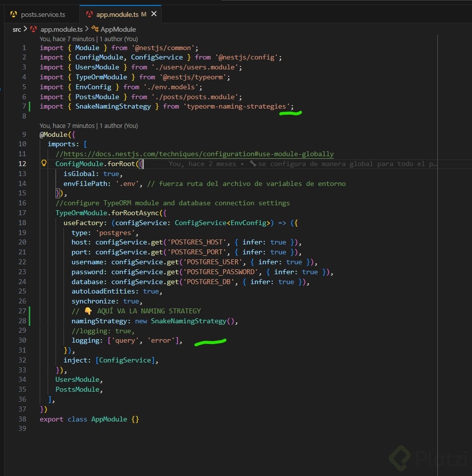Close the app.module.ts tab
472x476 pixels.
[x=154, y=14]
